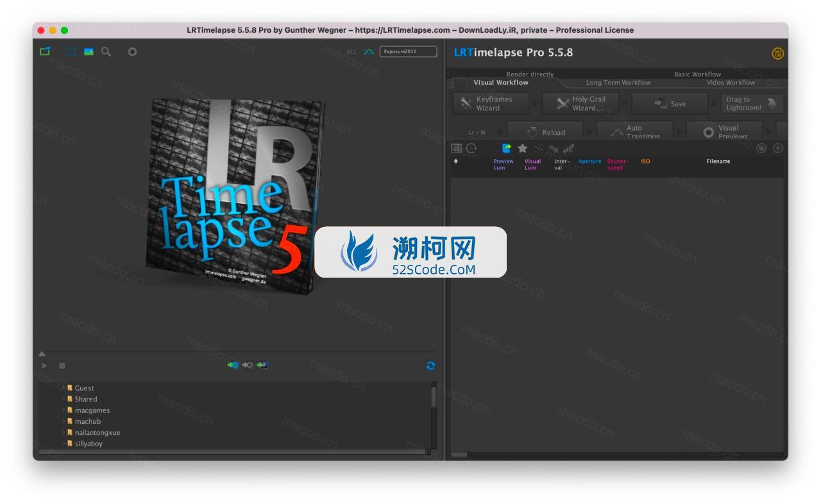Click the blue export arrow icon

506,148
